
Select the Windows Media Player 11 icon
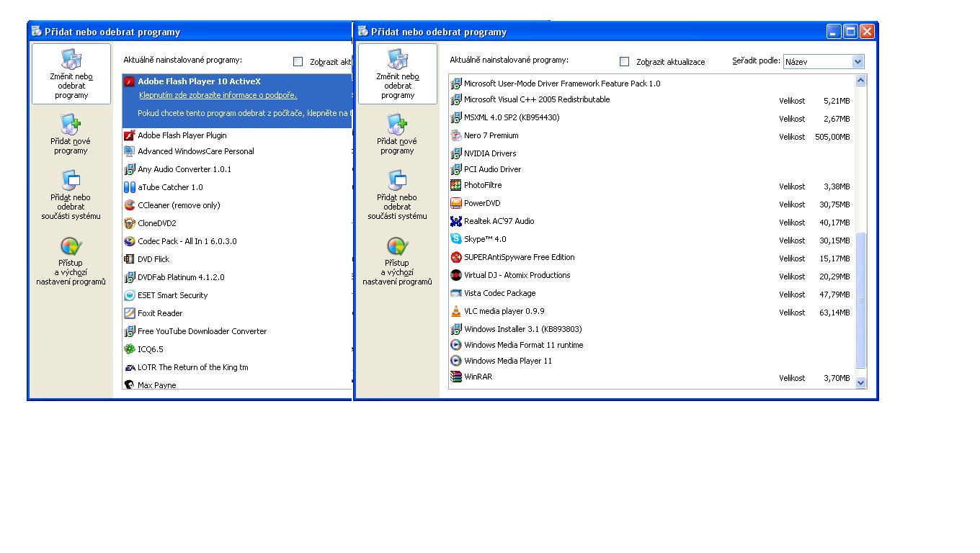[456, 361]
